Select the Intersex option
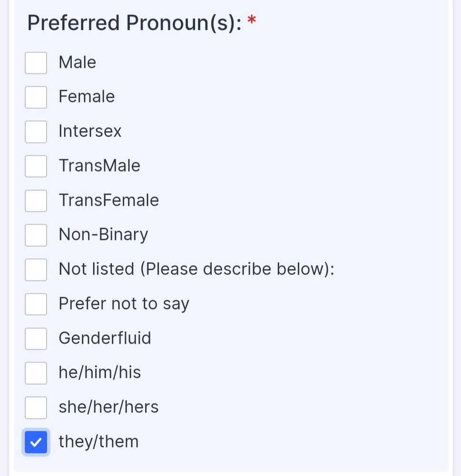This screenshot has height=476, width=461. click(36, 132)
